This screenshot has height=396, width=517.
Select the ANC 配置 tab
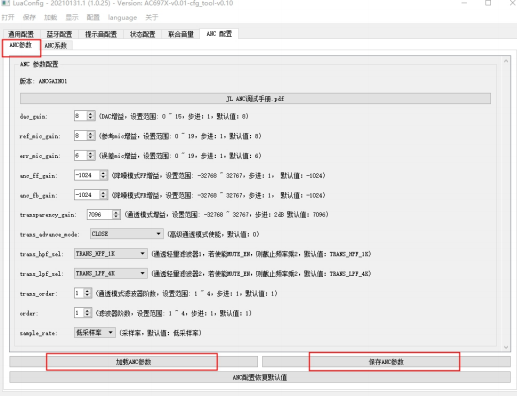coord(219,34)
